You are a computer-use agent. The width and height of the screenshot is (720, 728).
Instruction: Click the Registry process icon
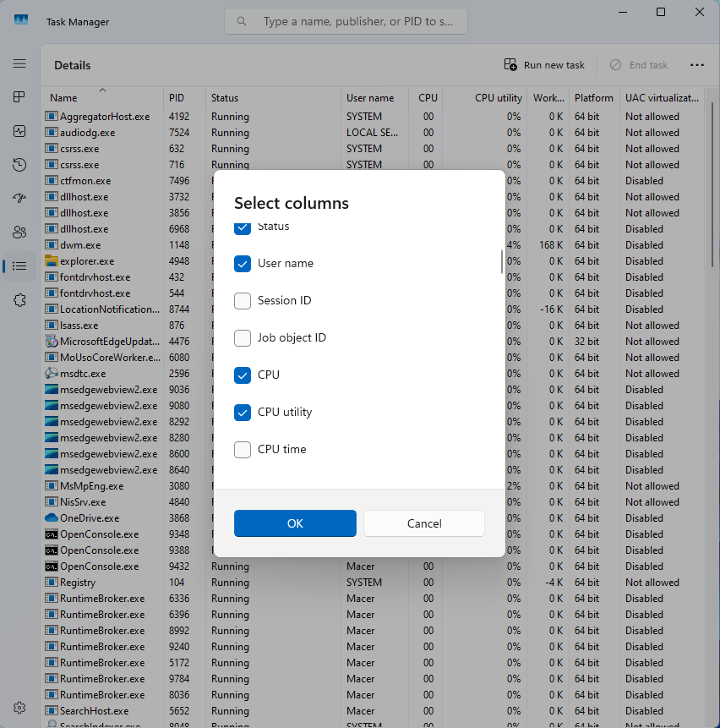51,583
